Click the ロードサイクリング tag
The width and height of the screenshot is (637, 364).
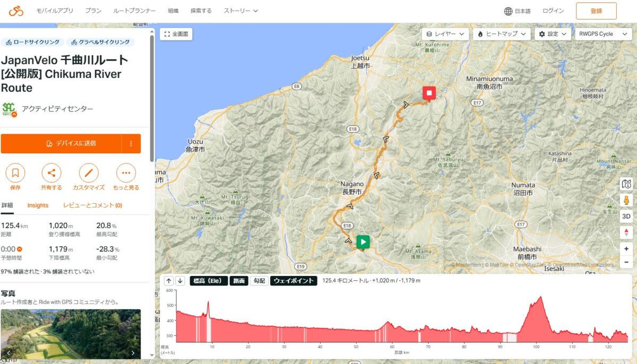click(33, 42)
